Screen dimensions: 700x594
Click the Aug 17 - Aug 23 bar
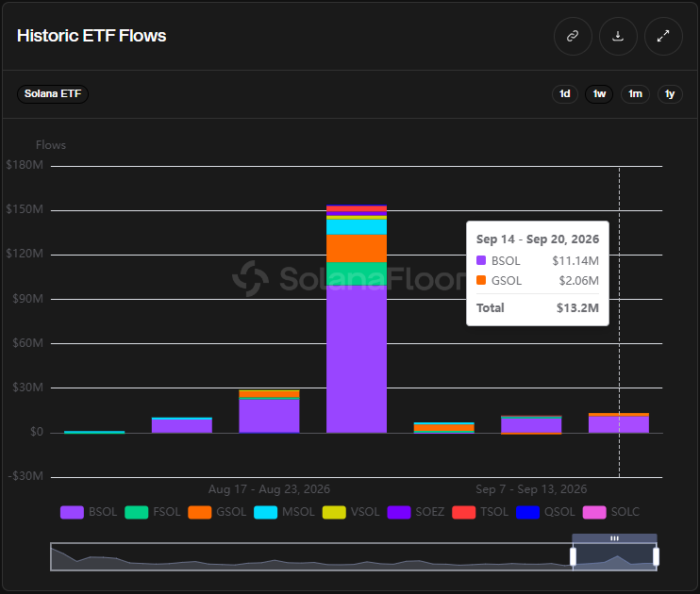click(x=269, y=411)
